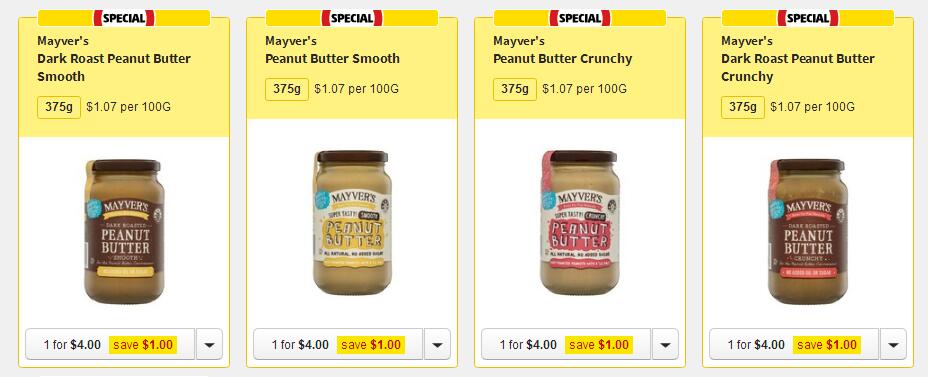This screenshot has height=377, width=928.
Task: Expand dropdown for Dark Roast Crunchy
Action: (x=893, y=344)
